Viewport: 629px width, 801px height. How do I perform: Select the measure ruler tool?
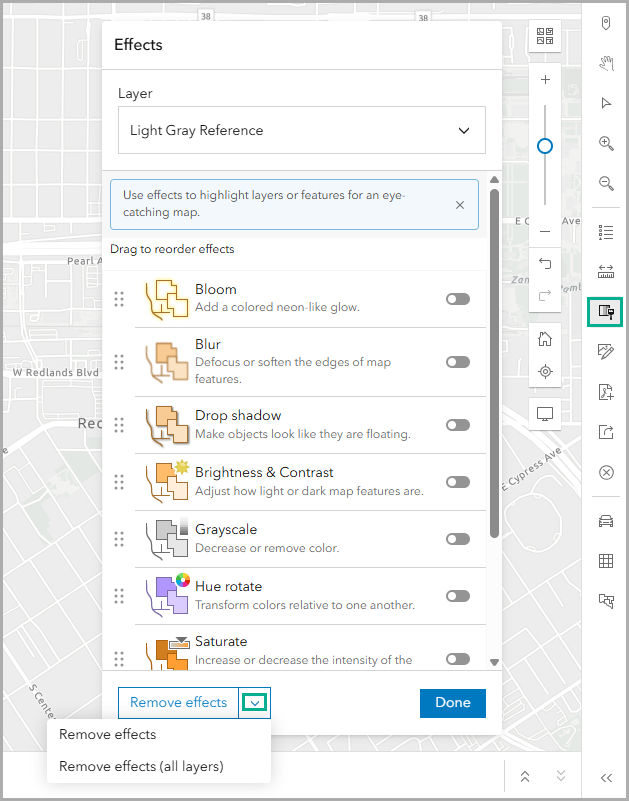605,271
